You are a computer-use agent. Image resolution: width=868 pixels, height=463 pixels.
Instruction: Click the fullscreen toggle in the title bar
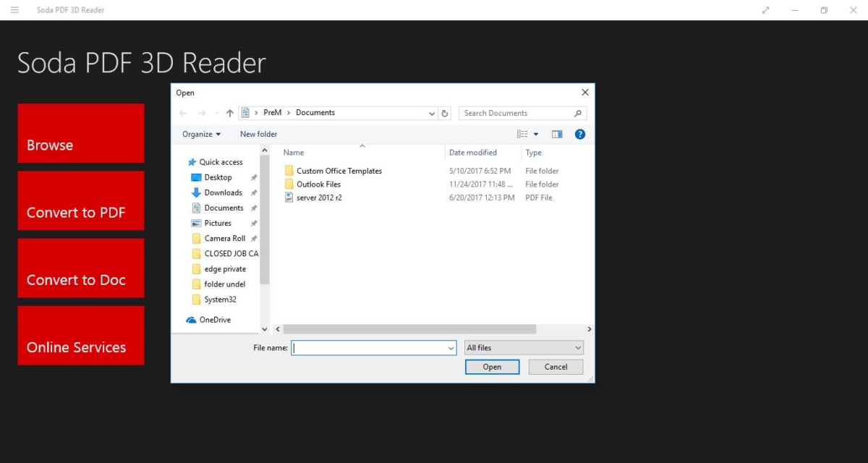(x=765, y=10)
